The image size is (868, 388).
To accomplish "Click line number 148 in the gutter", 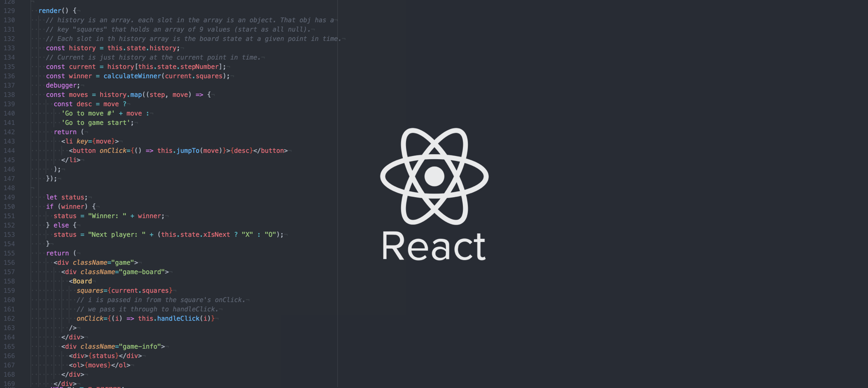I will tap(9, 188).
